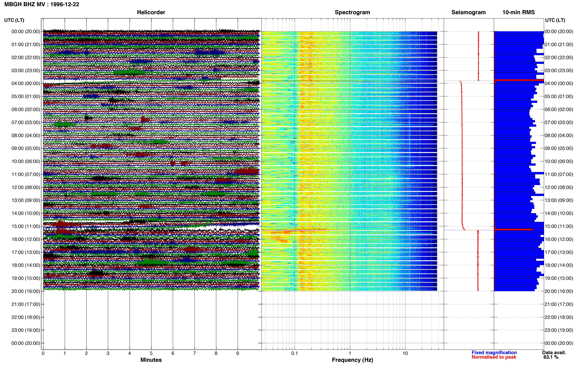Screen dimensions: 588x368
Task: Click left time label '23:00 (19:00)'
Action: pyautogui.click(x=26, y=330)
